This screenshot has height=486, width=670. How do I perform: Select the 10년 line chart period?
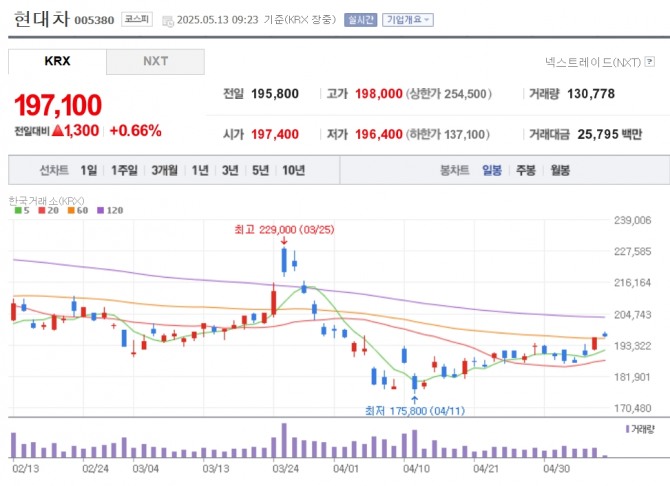pyautogui.click(x=294, y=170)
